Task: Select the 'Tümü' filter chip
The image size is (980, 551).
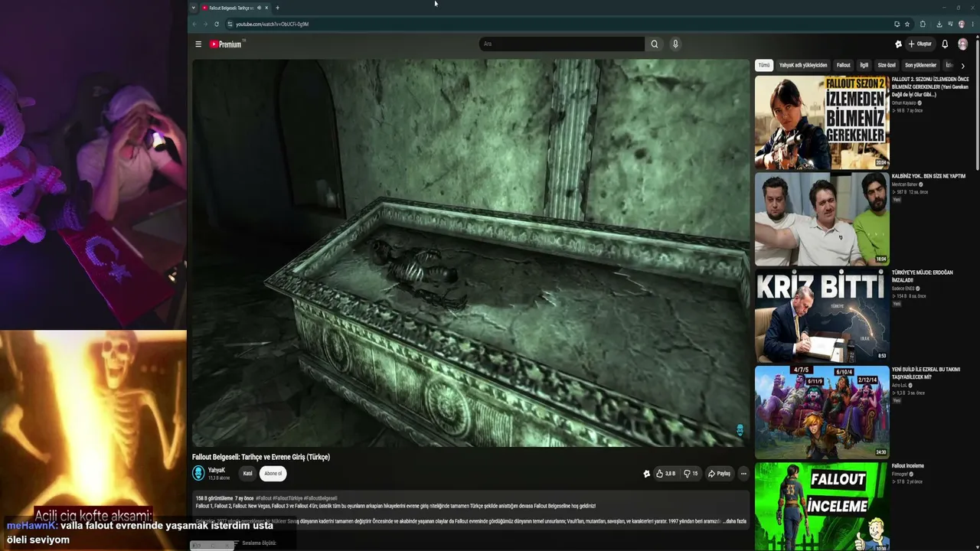Action: 764,66
